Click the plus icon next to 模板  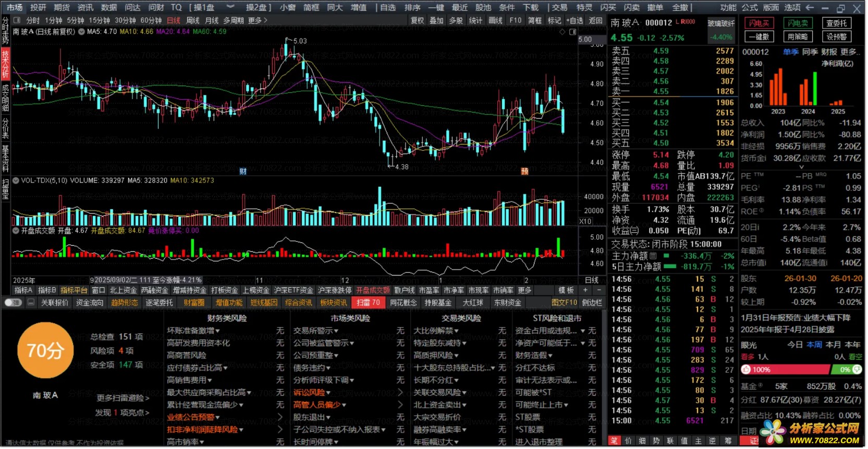coord(585,290)
